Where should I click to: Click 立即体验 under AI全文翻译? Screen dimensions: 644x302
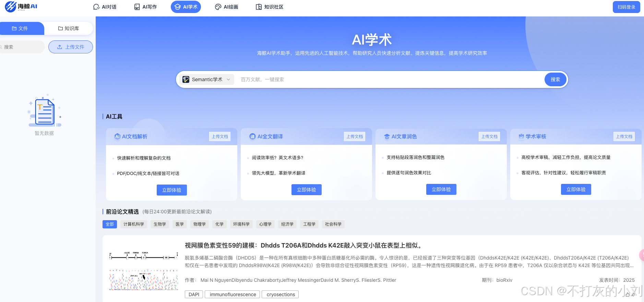coord(307,190)
